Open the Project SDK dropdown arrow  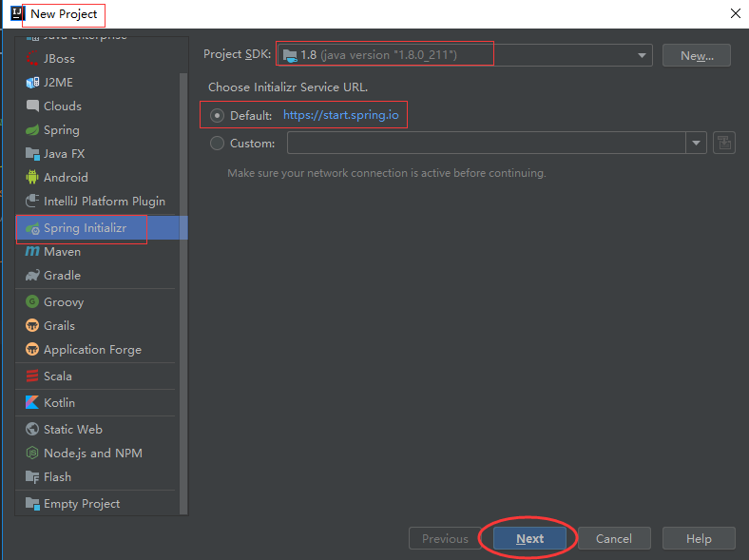click(642, 55)
